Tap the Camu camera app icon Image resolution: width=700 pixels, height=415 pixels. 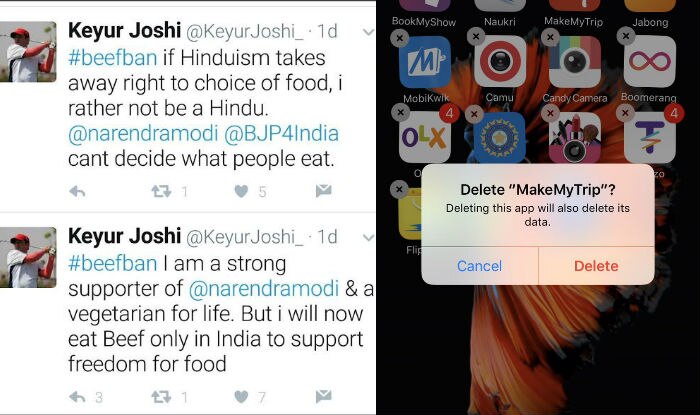click(x=500, y=61)
